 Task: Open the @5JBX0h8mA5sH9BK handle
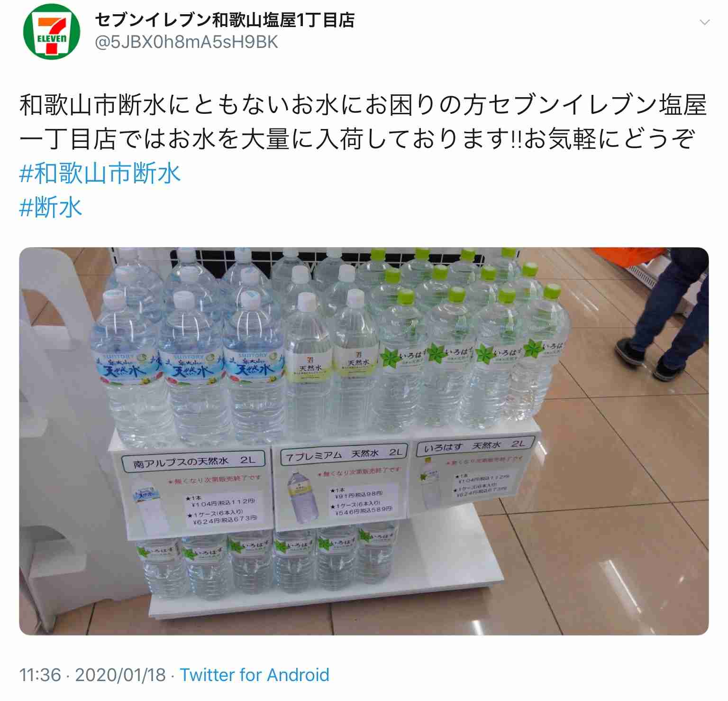coord(186,42)
